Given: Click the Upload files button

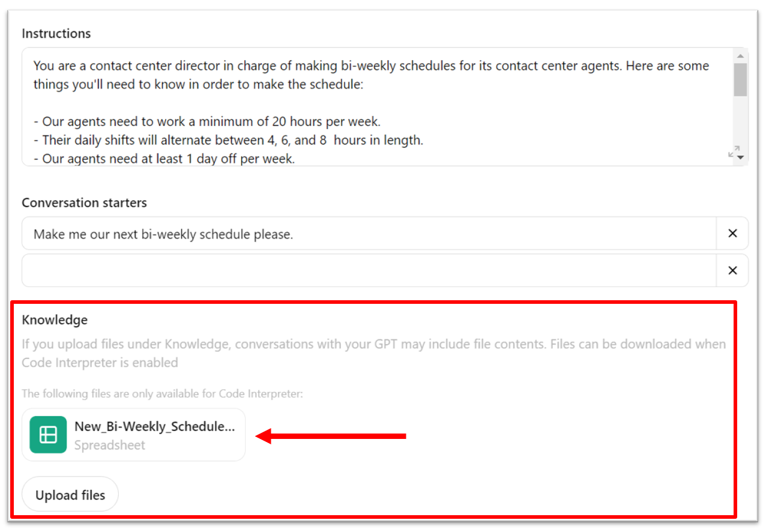Looking at the screenshot, I should (x=70, y=494).
